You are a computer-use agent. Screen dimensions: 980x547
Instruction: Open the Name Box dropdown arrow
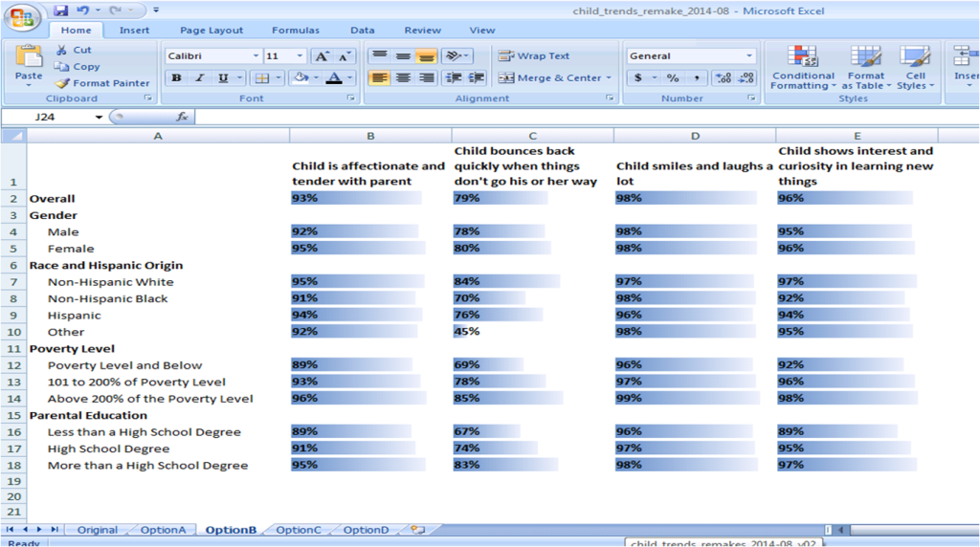click(99, 117)
